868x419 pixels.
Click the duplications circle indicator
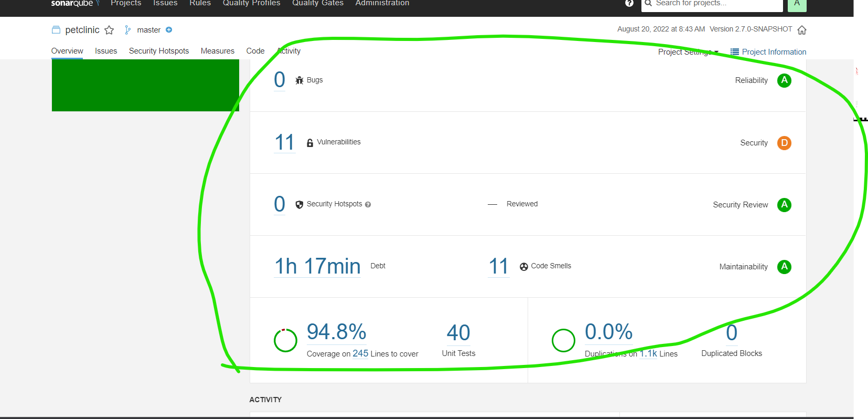tap(564, 340)
